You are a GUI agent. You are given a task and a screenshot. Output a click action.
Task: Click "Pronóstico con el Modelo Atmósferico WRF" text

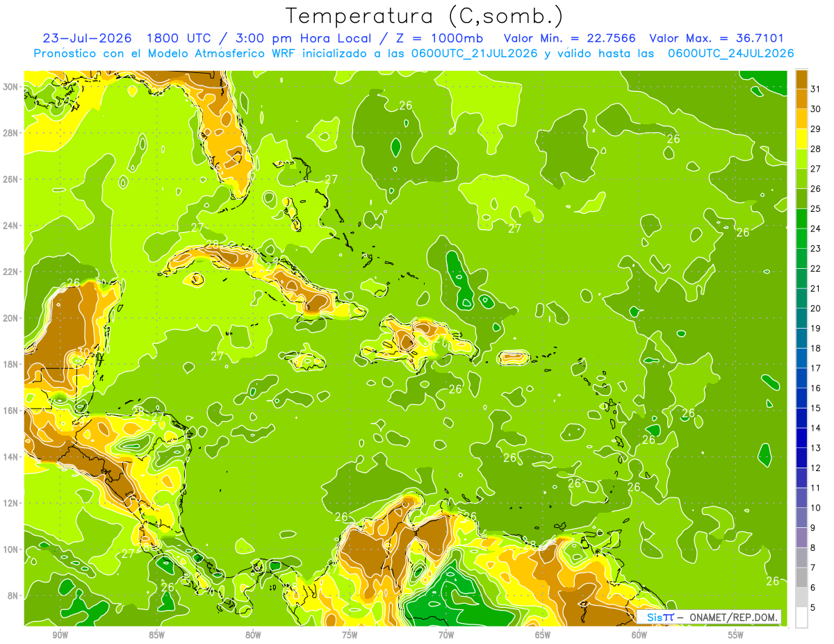pyautogui.click(x=165, y=53)
